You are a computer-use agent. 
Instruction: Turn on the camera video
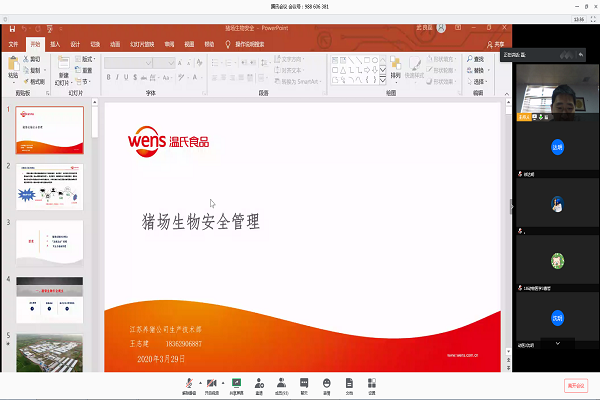pyautogui.click(x=212, y=383)
